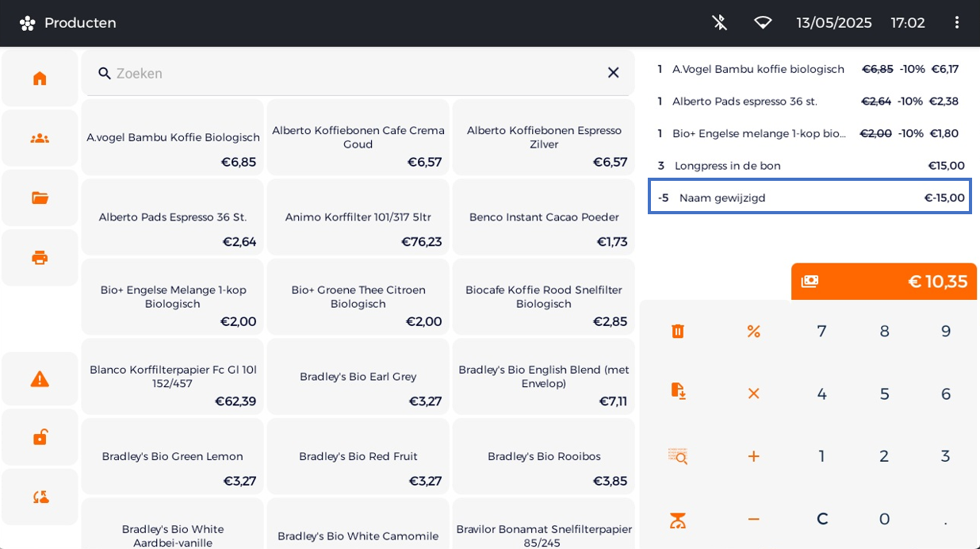Open the home icon in sidebar
980x549 pixels.
tap(40, 78)
